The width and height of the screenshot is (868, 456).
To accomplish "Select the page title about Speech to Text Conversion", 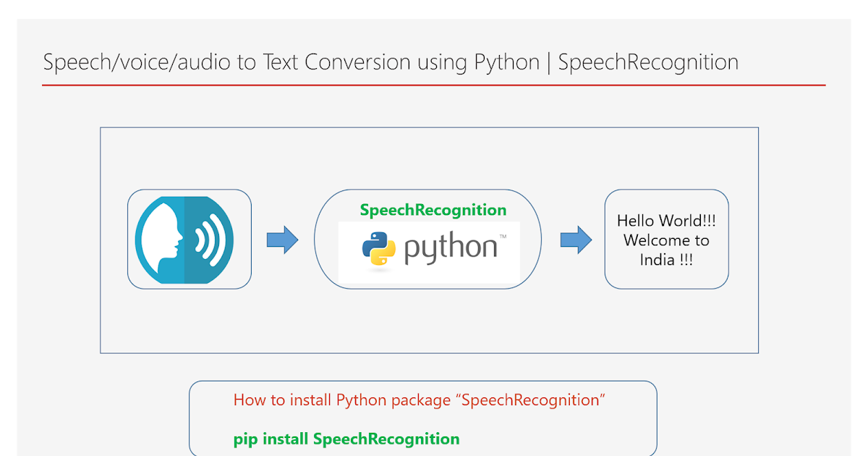I will coord(391,63).
